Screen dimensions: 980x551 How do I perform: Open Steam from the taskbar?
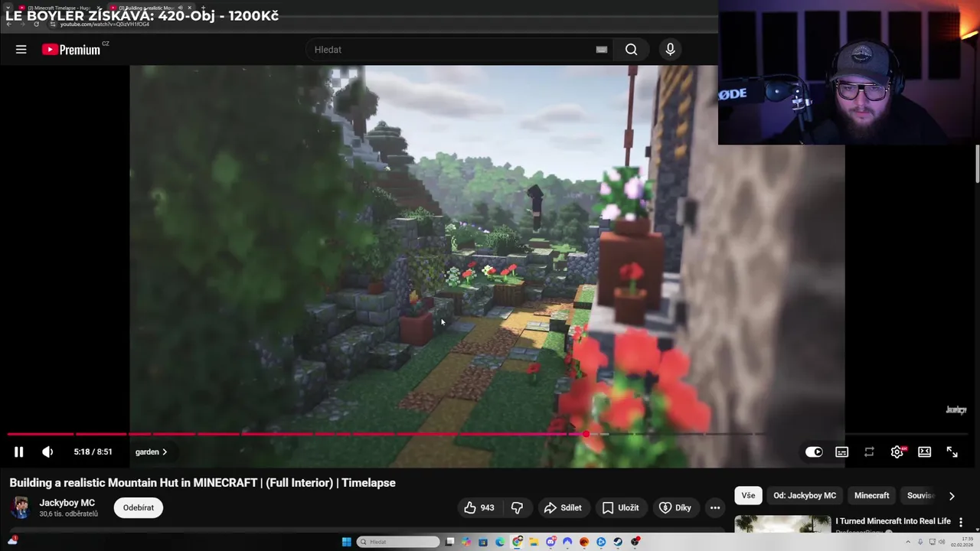(618, 542)
